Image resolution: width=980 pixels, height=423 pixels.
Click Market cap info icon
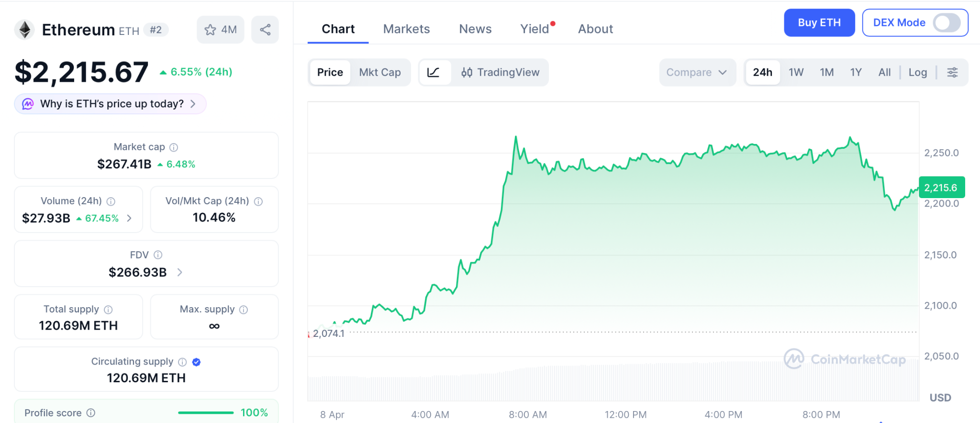[x=174, y=147]
